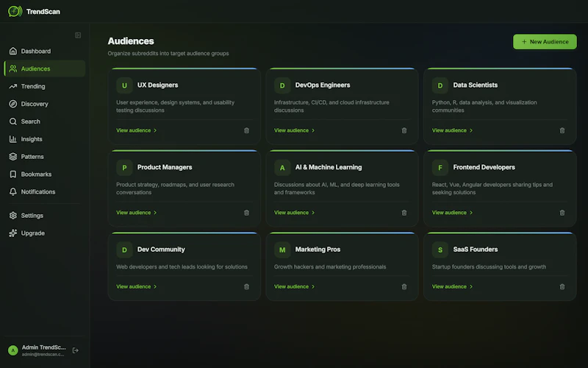
Task: Click the UX Designers card title
Action: 157,85
